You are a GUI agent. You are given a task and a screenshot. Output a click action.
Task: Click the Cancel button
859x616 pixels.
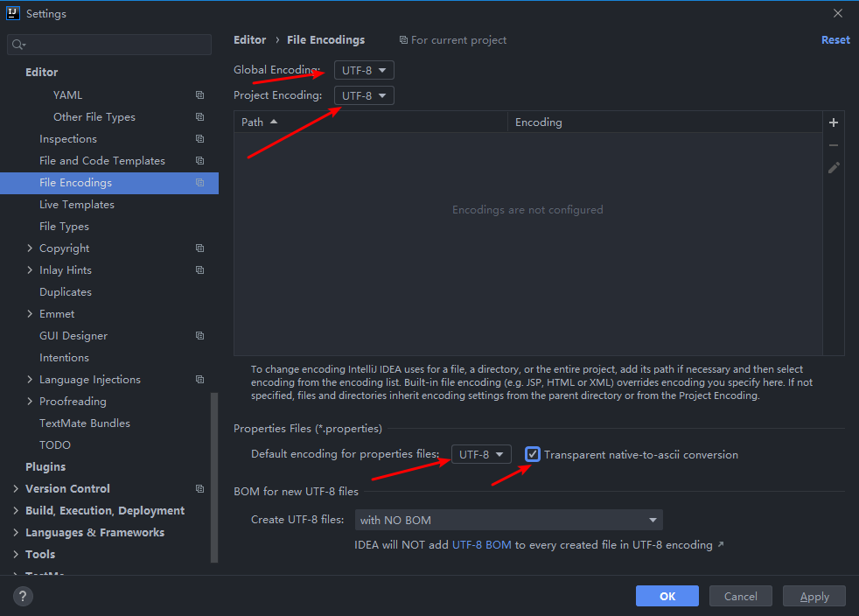click(741, 596)
